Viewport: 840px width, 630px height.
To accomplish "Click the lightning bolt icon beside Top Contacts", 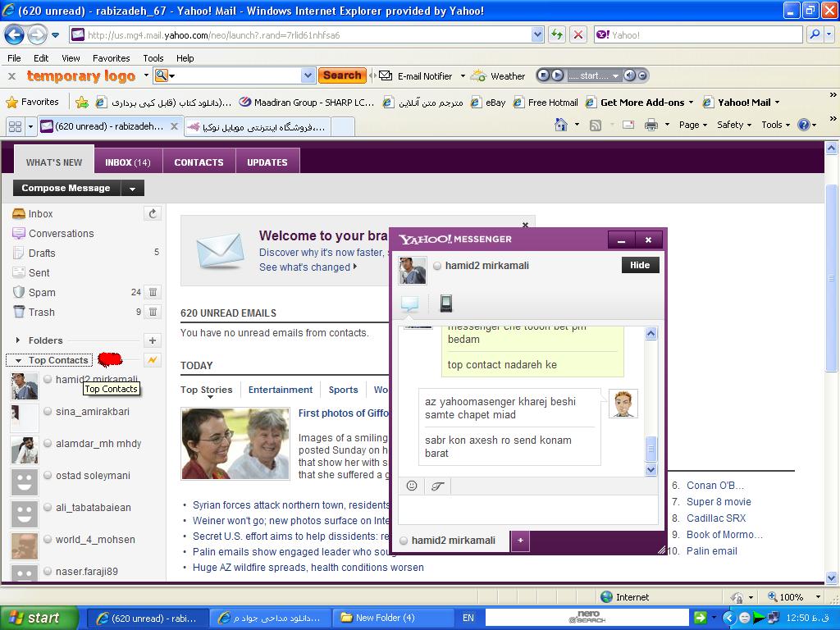I will click(153, 360).
